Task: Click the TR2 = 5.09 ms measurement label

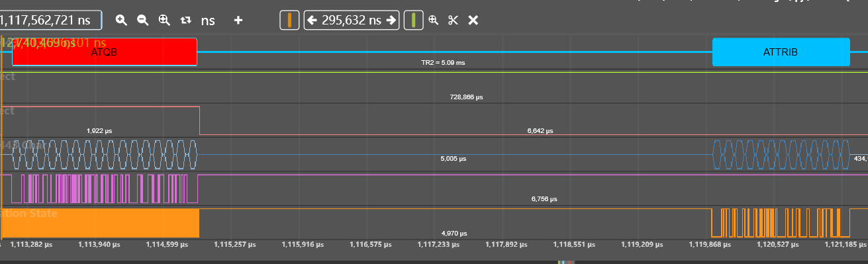Action: (444, 62)
